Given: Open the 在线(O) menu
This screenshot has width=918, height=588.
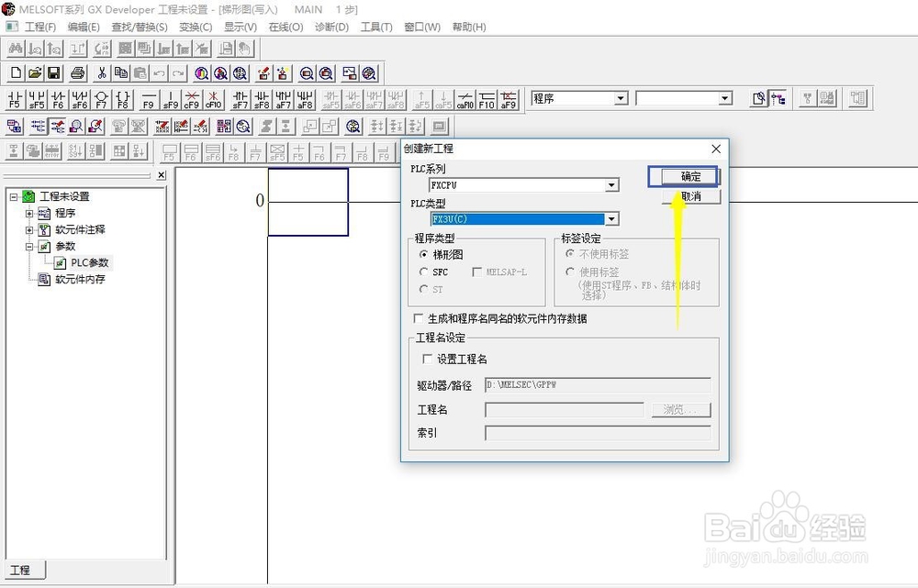Looking at the screenshot, I should (285, 27).
